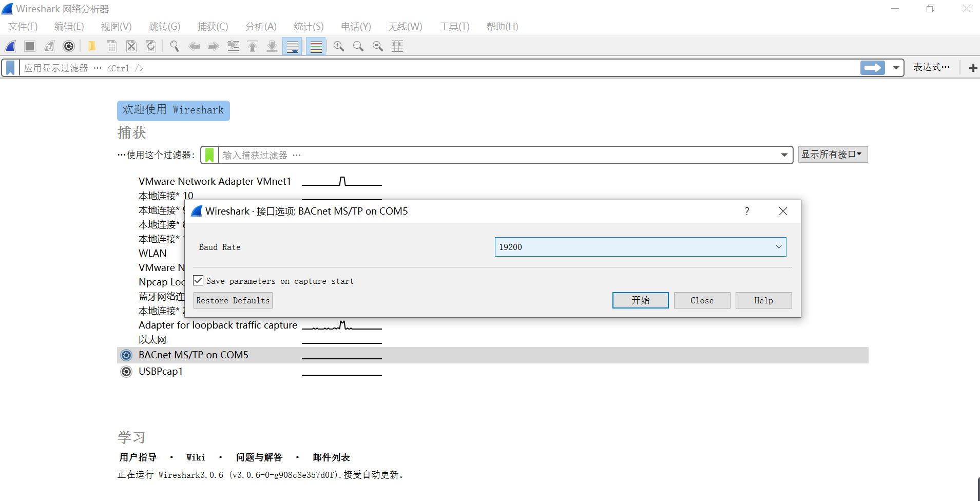Start capturing packets with the shark fin icon
Image resolution: width=980 pixels, height=501 pixels.
pyautogui.click(x=11, y=46)
